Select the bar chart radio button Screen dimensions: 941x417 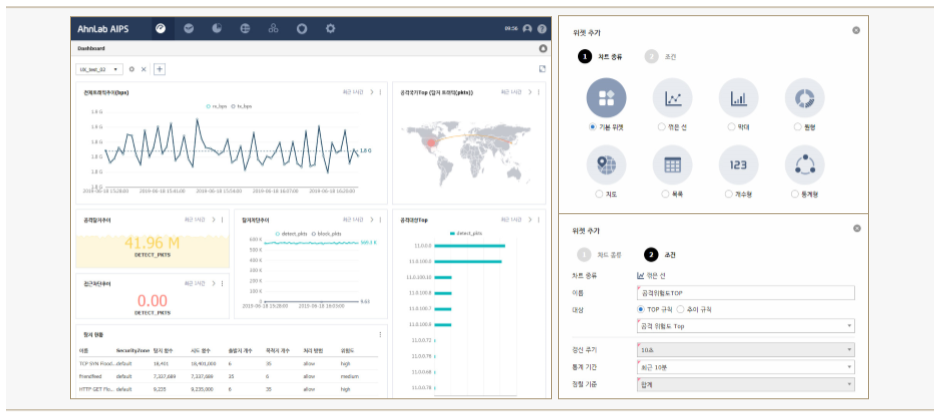click(730, 127)
